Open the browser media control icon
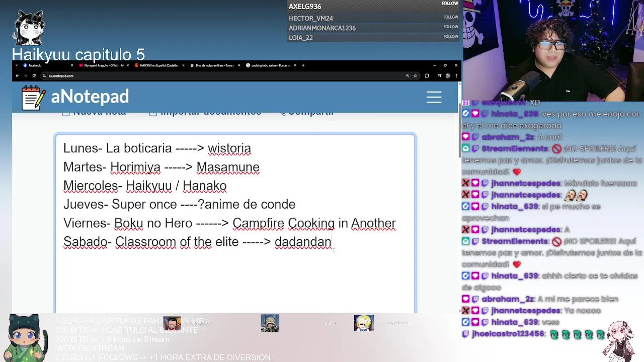Viewport: 644px width, 362px height. (439, 76)
